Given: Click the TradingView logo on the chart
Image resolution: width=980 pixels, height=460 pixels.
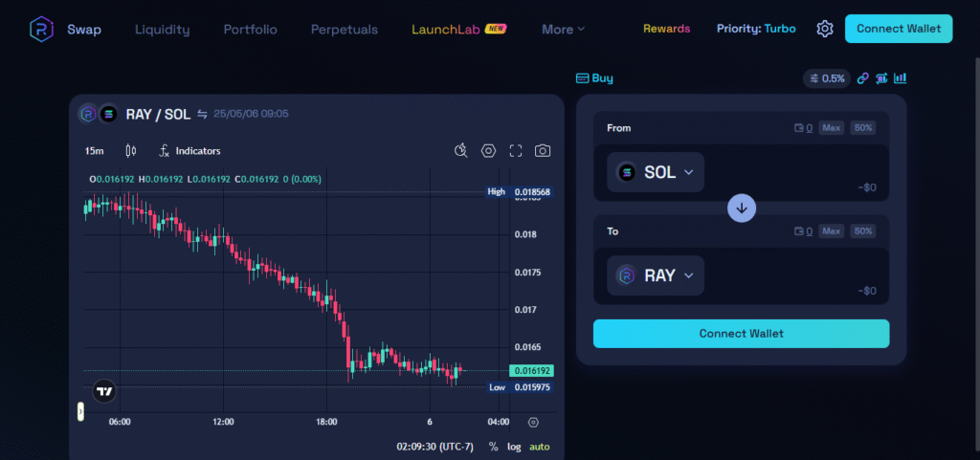Looking at the screenshot, I should (x=104, y=391).
